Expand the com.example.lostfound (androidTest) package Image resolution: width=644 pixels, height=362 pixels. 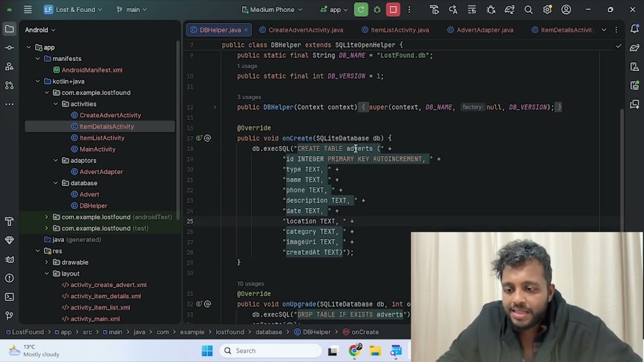click(x=47, y=217)
